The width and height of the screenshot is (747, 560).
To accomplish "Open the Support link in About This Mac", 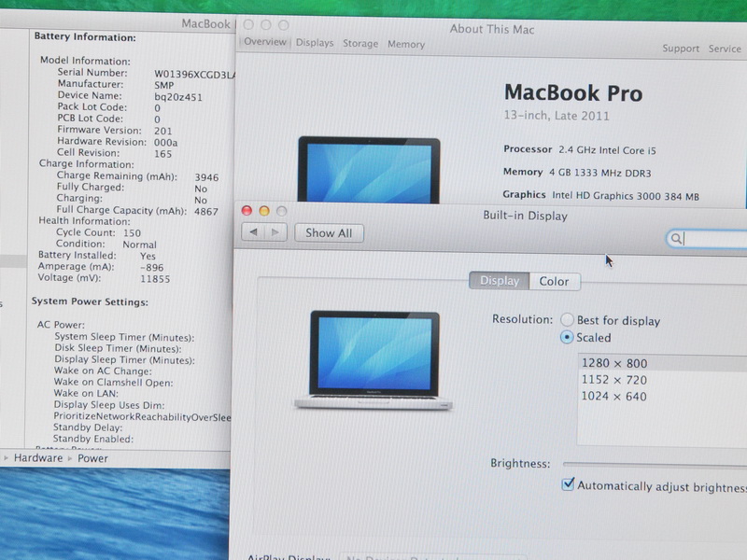I will point(681,49).
